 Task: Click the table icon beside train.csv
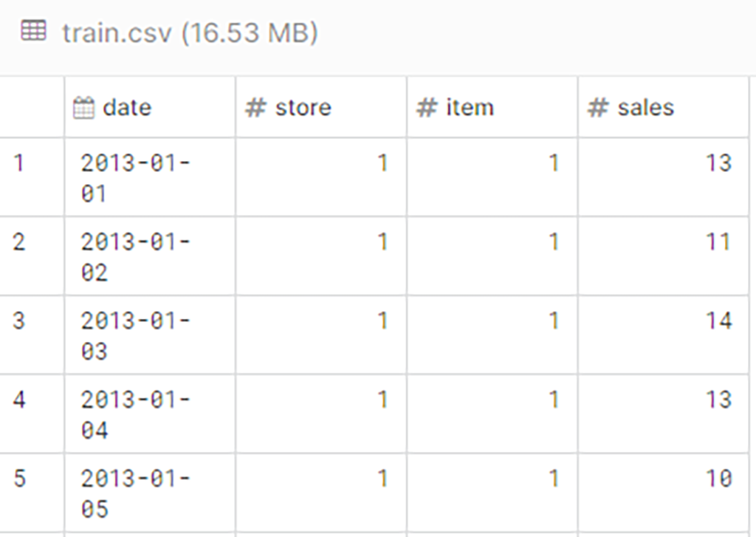point(34,31)
